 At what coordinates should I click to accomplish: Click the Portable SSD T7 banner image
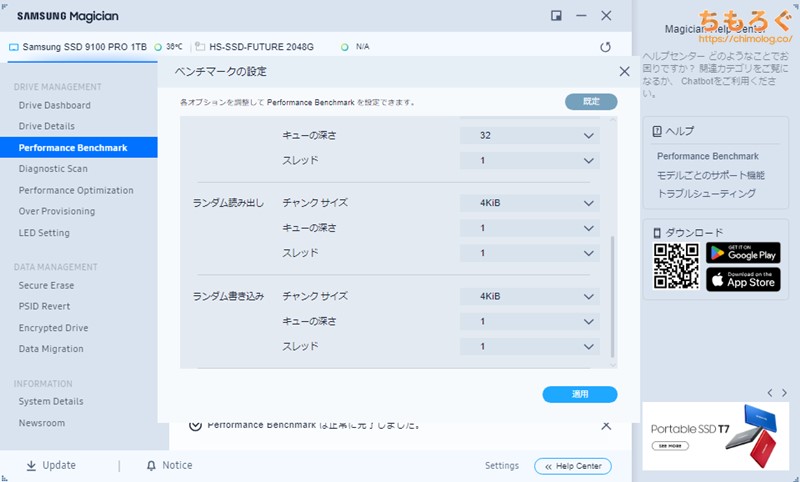[715, 436]
